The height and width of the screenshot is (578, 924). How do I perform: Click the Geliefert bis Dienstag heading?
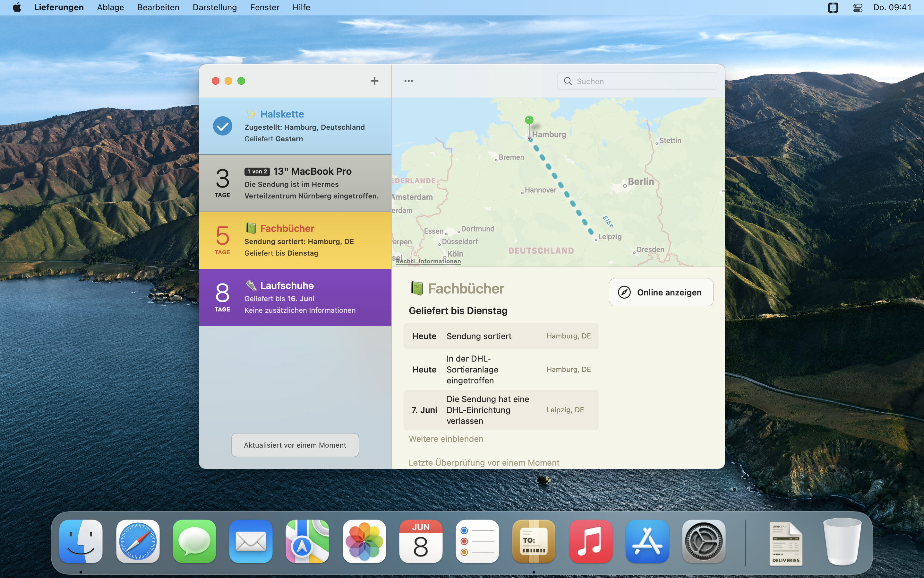pyautogui.click(x=458, y=311)
